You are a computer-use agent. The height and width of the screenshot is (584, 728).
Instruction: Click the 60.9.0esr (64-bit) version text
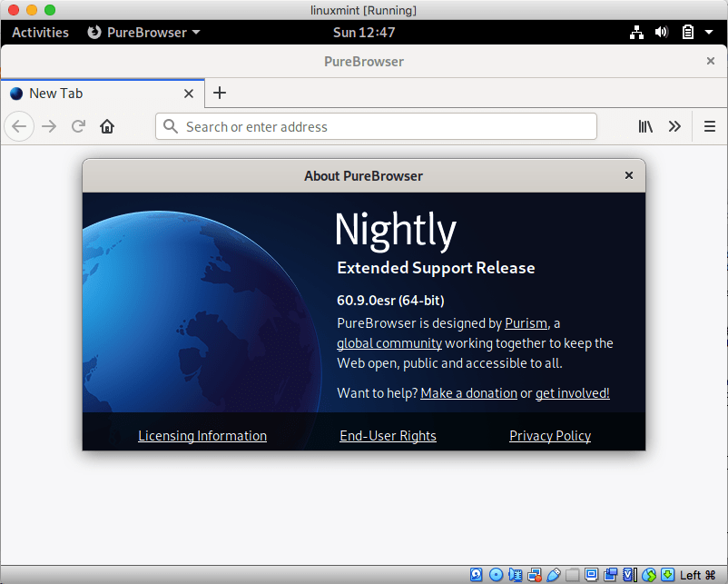click(x=390, y=300)
